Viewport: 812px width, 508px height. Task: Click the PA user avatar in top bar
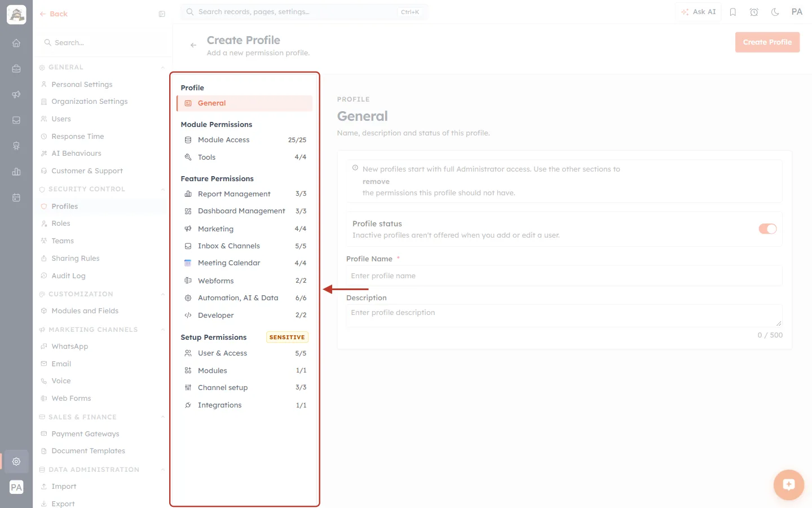click(x=797, y=12)
